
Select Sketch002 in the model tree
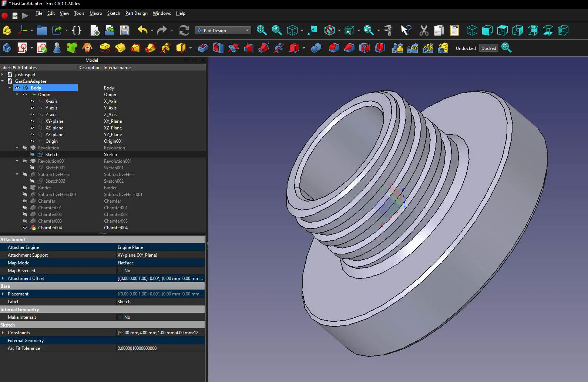55,181
